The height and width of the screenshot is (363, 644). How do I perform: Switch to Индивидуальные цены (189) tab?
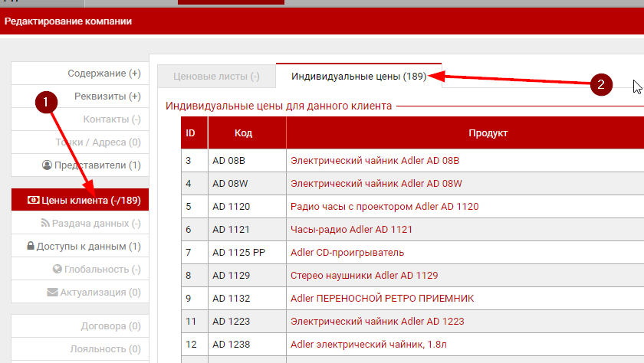tap(358, 77)
